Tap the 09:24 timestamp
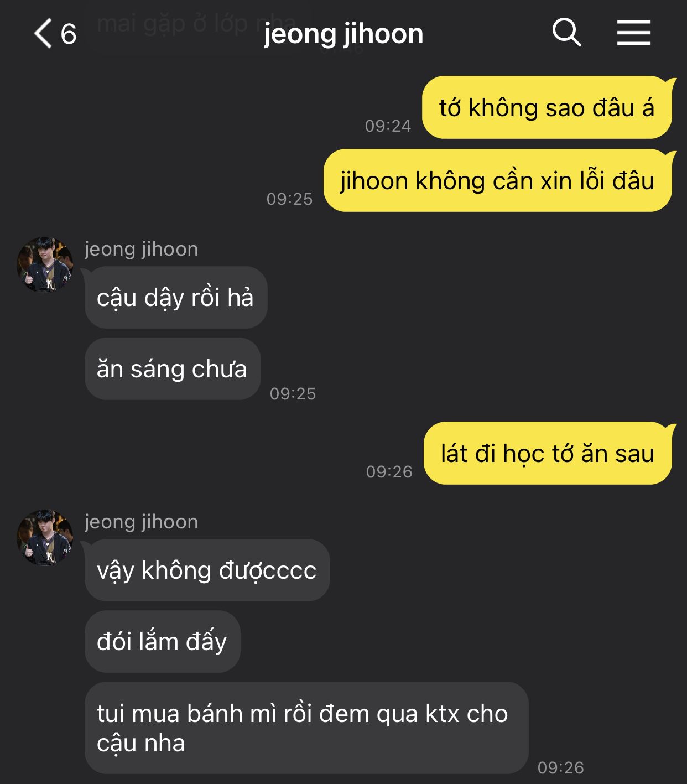 pyautogui.click(x=388, y=126)
